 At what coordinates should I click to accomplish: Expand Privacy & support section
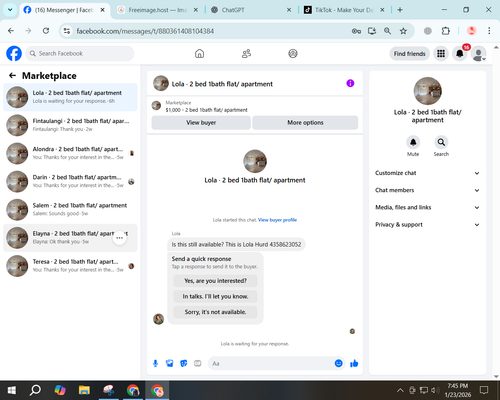pos(427,225)
